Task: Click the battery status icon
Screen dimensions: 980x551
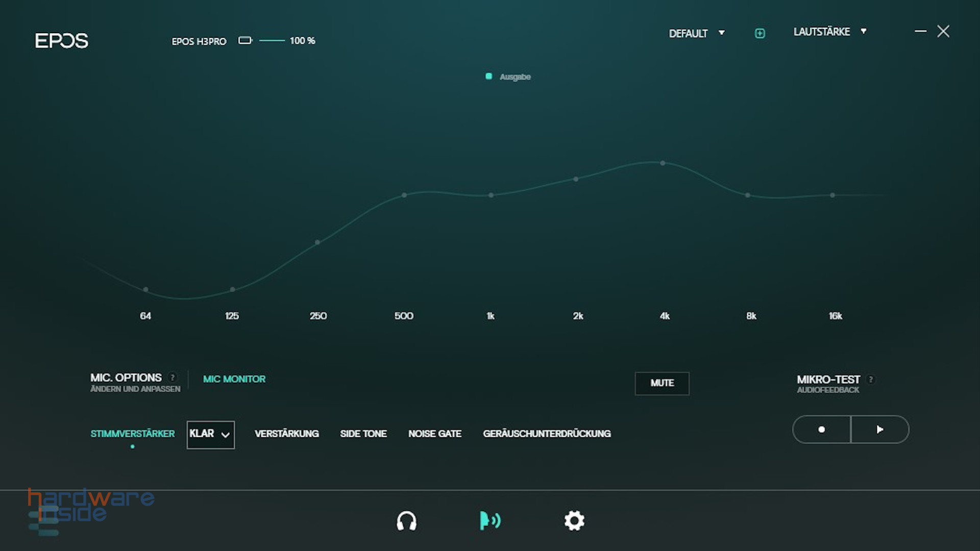Action: [245, 40]
